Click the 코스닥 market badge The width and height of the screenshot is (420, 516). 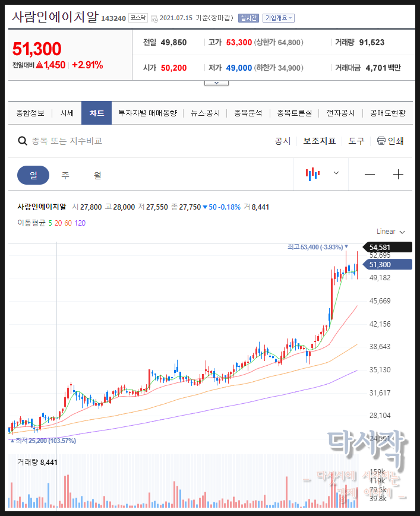(x=138, y=18)
